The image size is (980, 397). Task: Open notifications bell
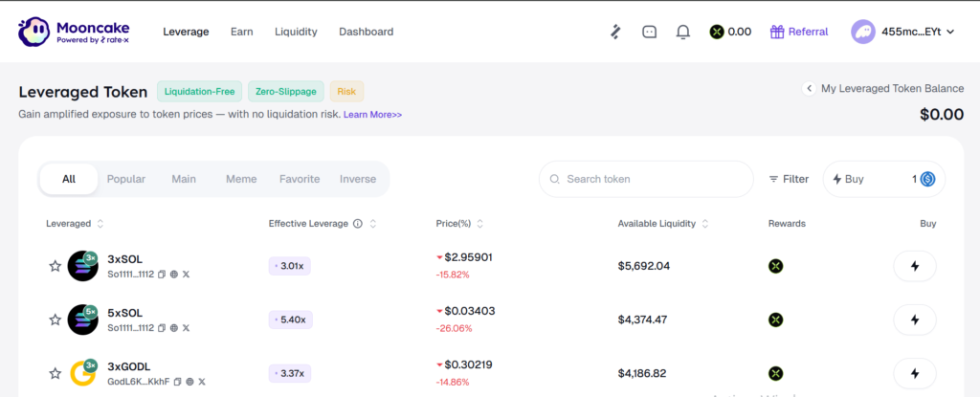pyautogui.click(x=683, y=32)
